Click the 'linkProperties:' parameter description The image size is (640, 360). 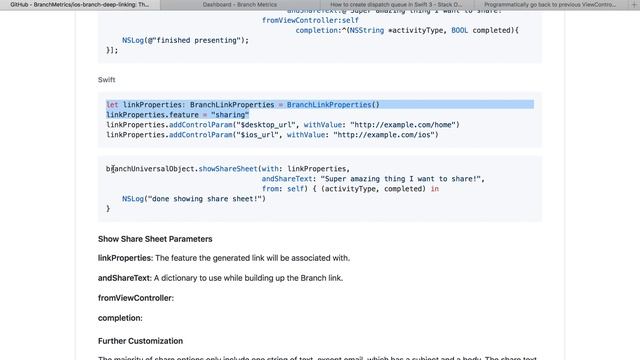pyautogui.click(x=224, y=258)
